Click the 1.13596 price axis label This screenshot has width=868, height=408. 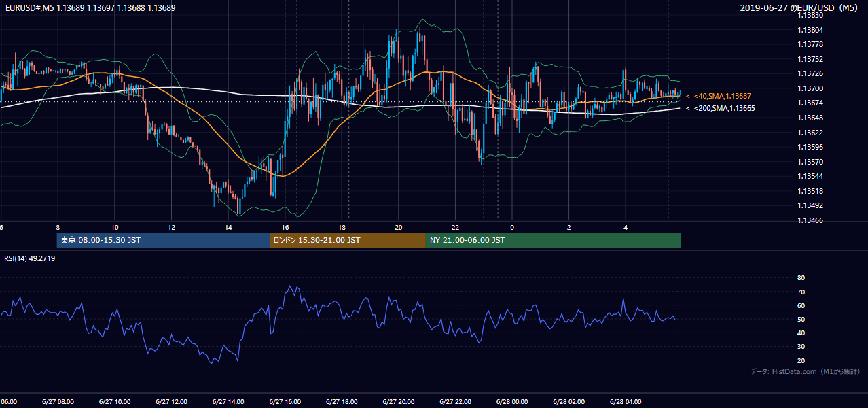810,147
